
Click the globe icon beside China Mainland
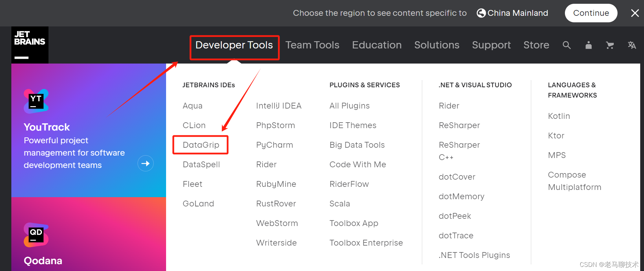click(x=481, y=13)
